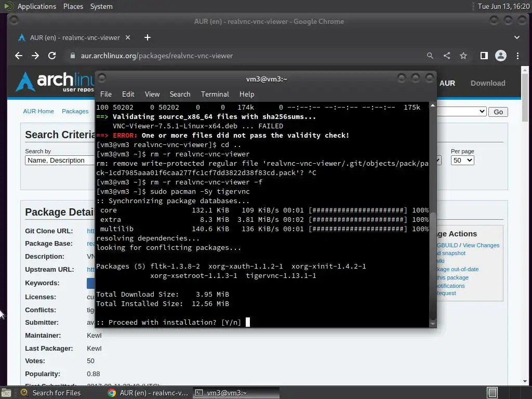This screenshot has height=399, width=532.
Task: Click the Votes value 50
Action: (x=90, y=361)
